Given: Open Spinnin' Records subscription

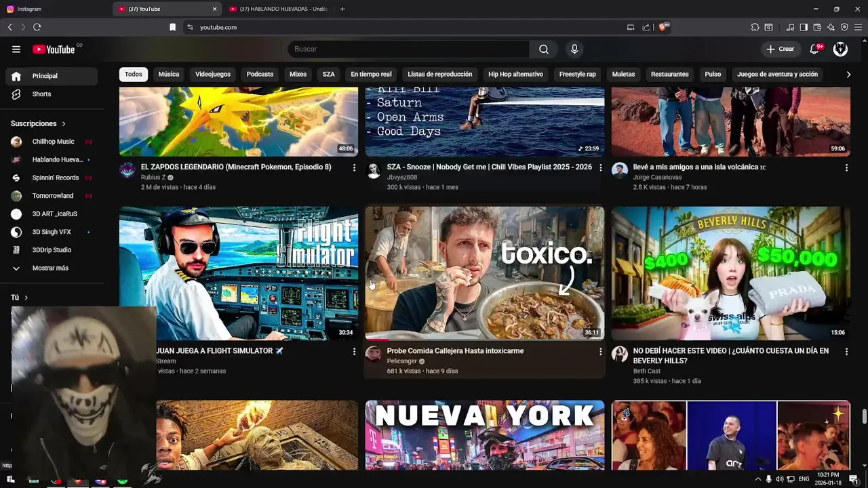Looking at the screenshot, I should pyautogui.click(x=52, y=178).
